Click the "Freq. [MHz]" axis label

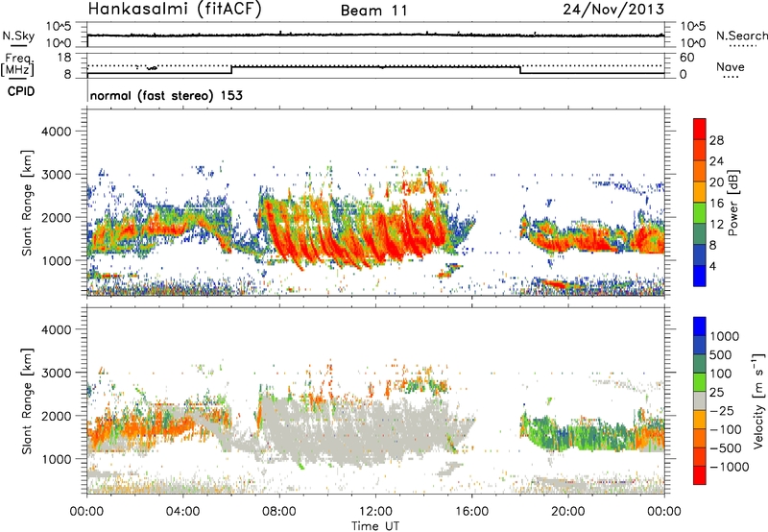point(18,64)
